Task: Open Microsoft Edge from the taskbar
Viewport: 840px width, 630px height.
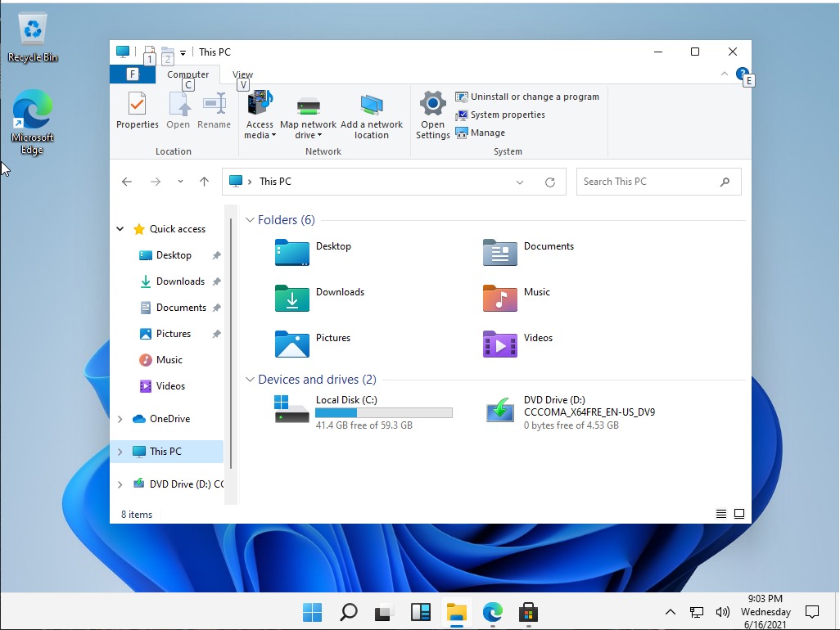Action: point(492,612)
